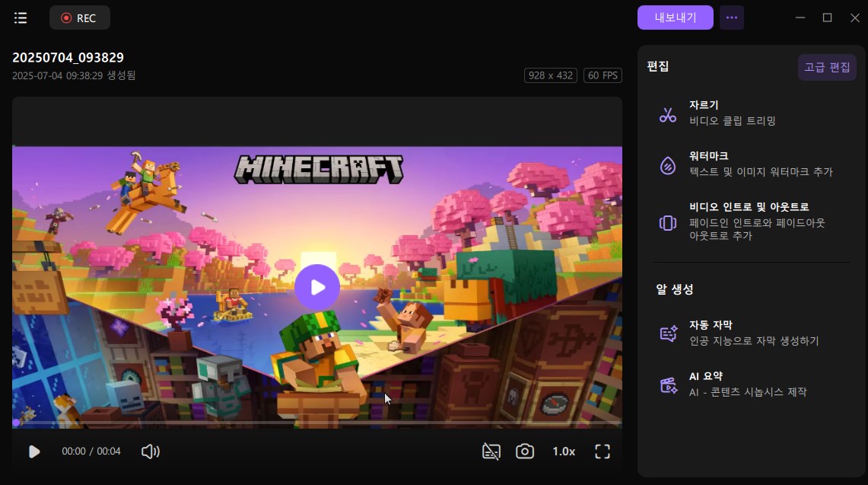This screenshot has width=868, height=485.
Task: Open 고급 편집 advanced editing
Action: pyautogui.click(x=827, y=67)
